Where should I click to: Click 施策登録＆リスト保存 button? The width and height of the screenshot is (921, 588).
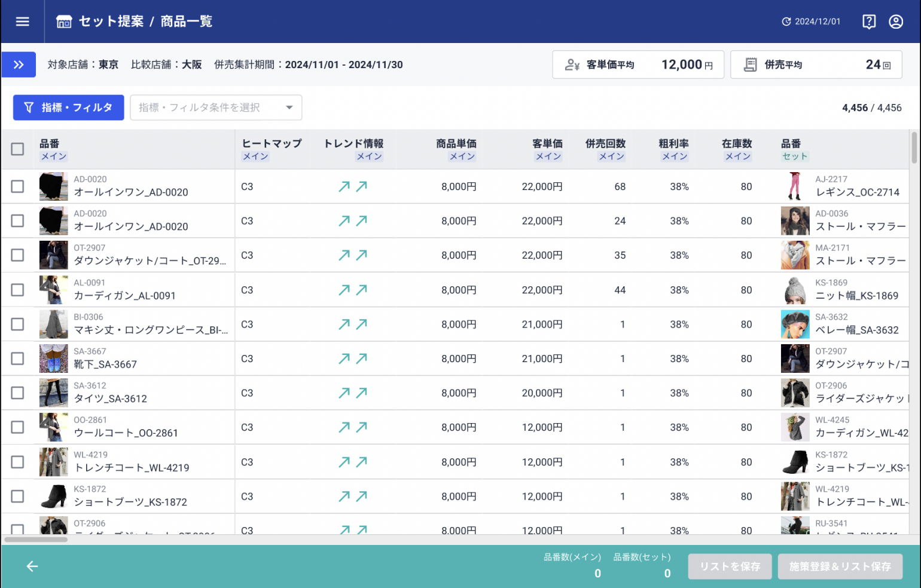pos(840,566)
